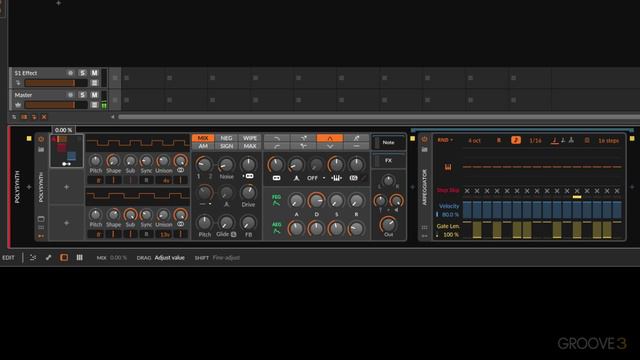This screenshot has width=640, height=360.
Task: Select first low-pass filter type icon
Action: click(x=277, y=138)
